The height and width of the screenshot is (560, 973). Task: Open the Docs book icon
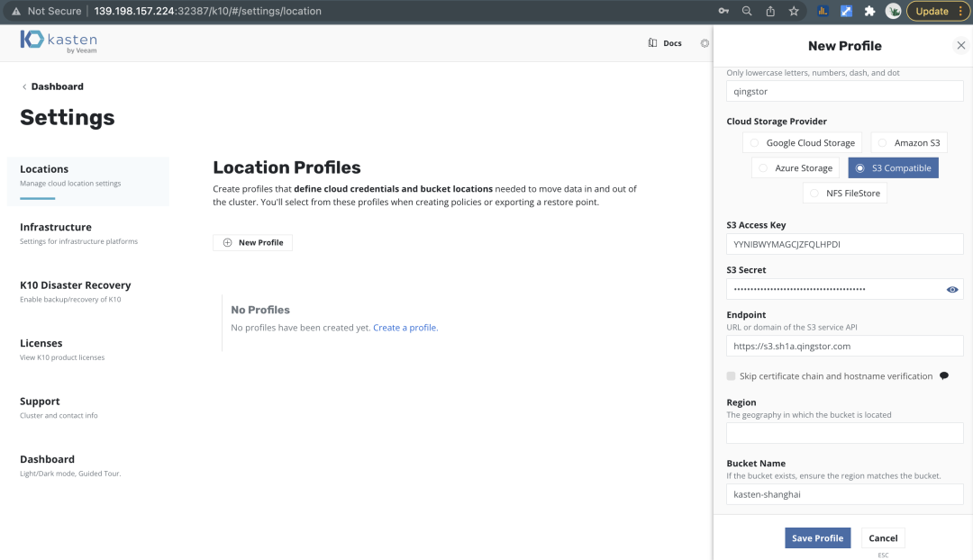pos(652,43)
